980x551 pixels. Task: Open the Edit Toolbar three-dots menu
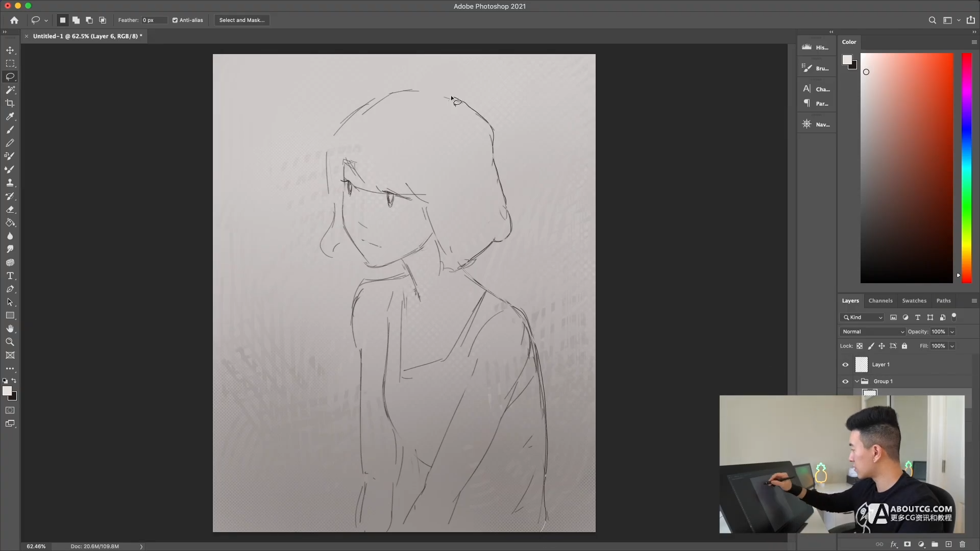click(x=10, y=368)
